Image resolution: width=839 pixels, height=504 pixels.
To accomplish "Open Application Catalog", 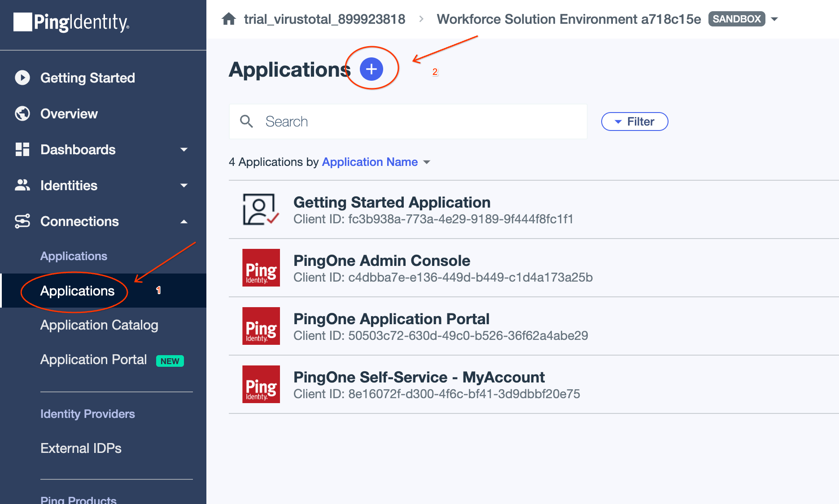I will pyautogui.click(x=99, y=325).
